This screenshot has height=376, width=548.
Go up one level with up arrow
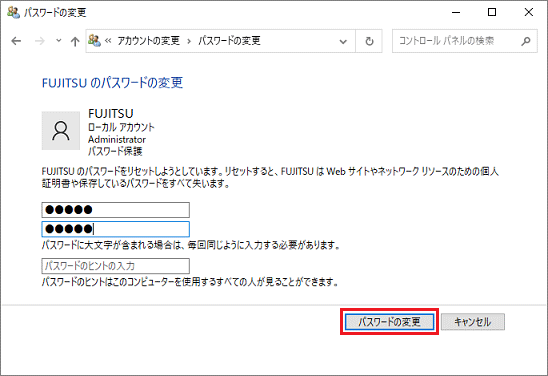[75, 41]
